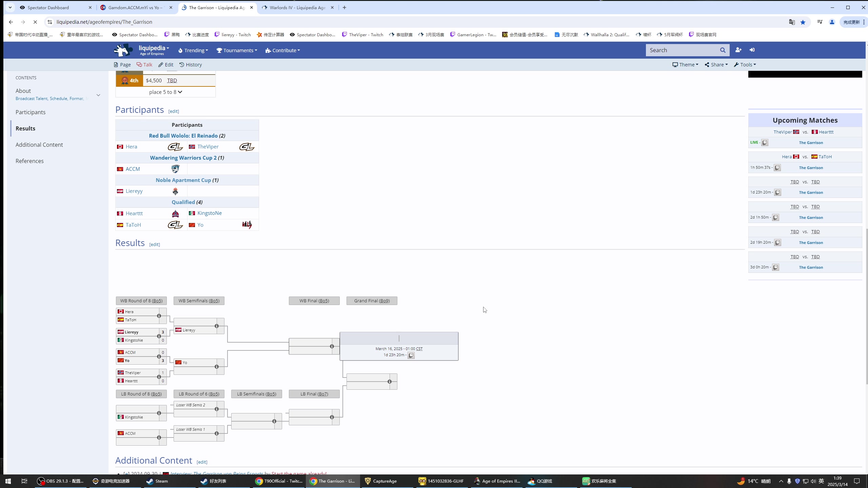This screenshot has height=488, width=868.
Task: Open Chrome tab search dropdown
Action: [x=10, y=7]
